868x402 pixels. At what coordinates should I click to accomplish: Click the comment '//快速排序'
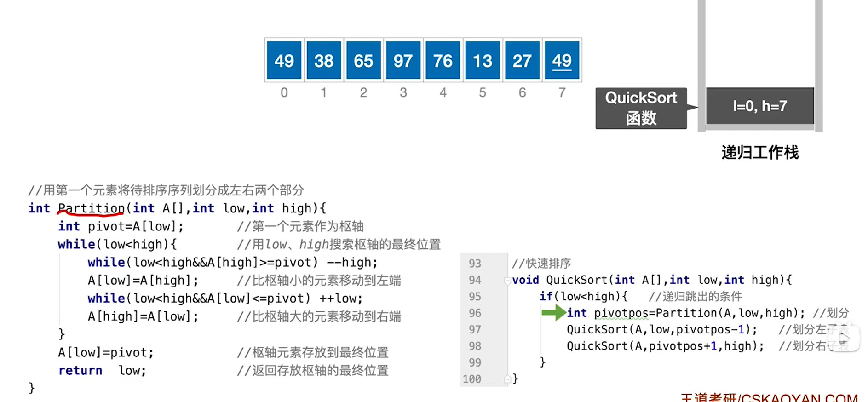[x=541, y=264]
